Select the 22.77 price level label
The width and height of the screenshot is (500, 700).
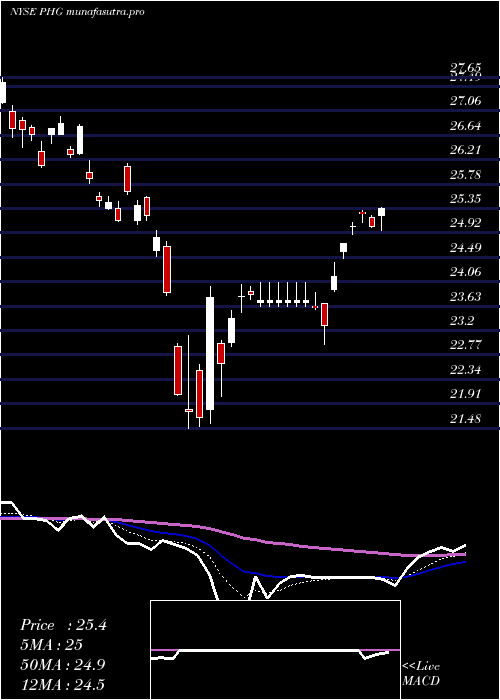click(466, 345)
